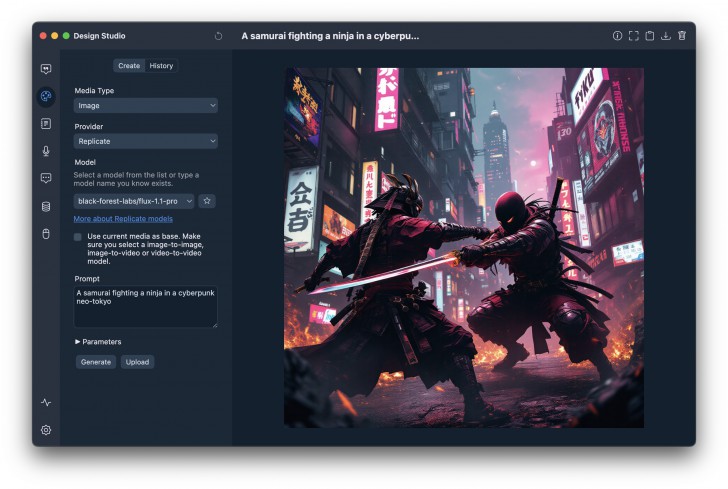Open the notes document icon in sidebar
This screenshot has width=728, height=489.
[x=46, y=124]
